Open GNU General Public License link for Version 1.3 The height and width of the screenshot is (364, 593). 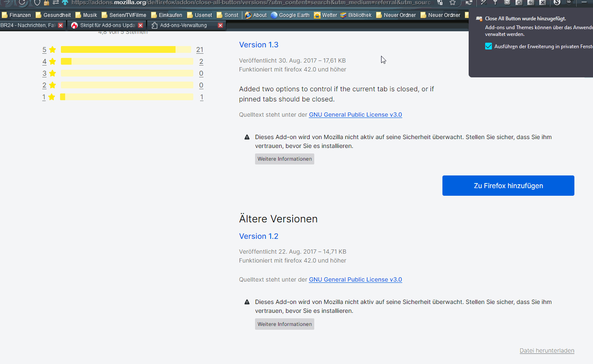(355, 115)
